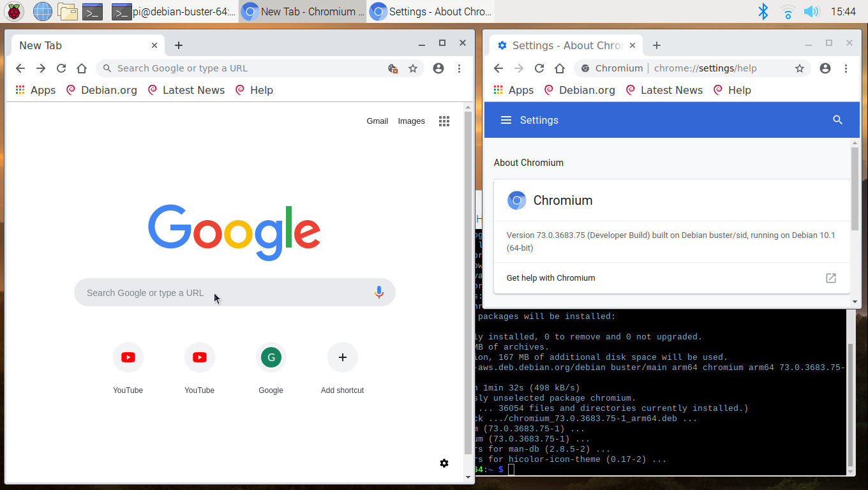Reload the New Tab page
Viewport: 868px width, 490px height.
tap(61, 68)
